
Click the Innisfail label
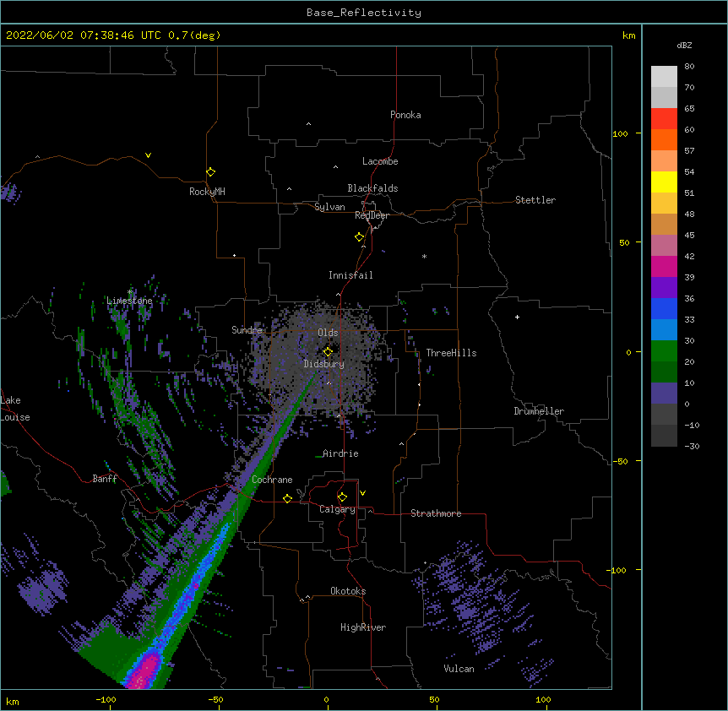350,275
